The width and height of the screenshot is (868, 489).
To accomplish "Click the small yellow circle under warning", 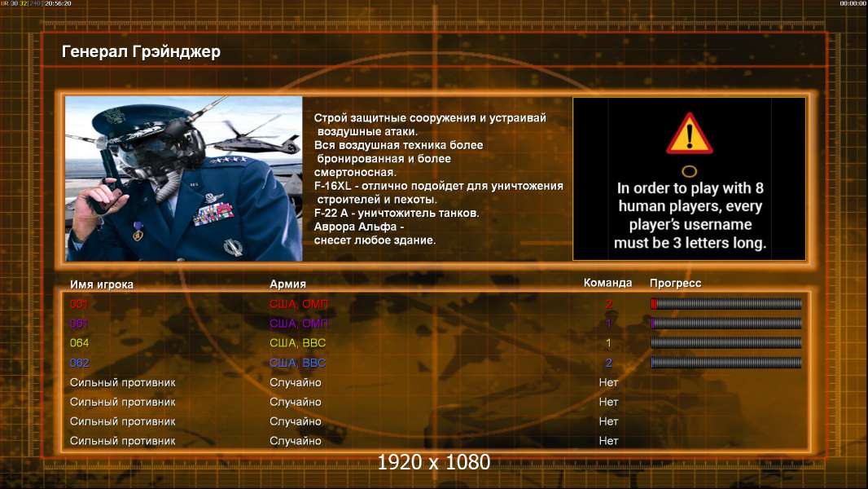I will [x=689, y=171].
